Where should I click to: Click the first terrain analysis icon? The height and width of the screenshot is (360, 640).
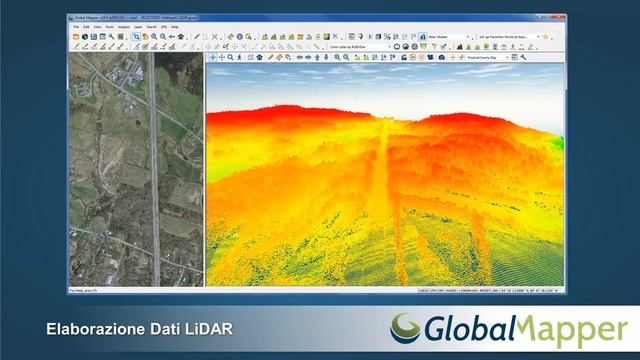(x=265, y=37)
